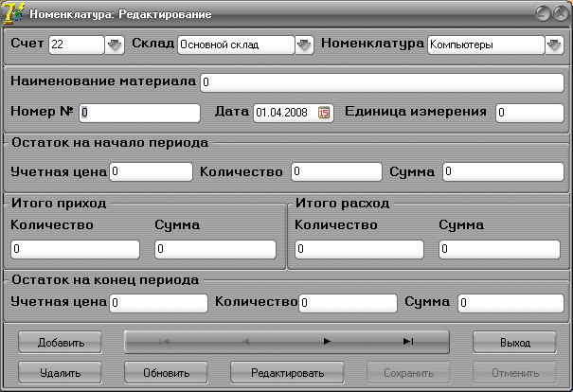Click Количество field in Итого приход
This screenshot has width=573, height=392.
75,250
